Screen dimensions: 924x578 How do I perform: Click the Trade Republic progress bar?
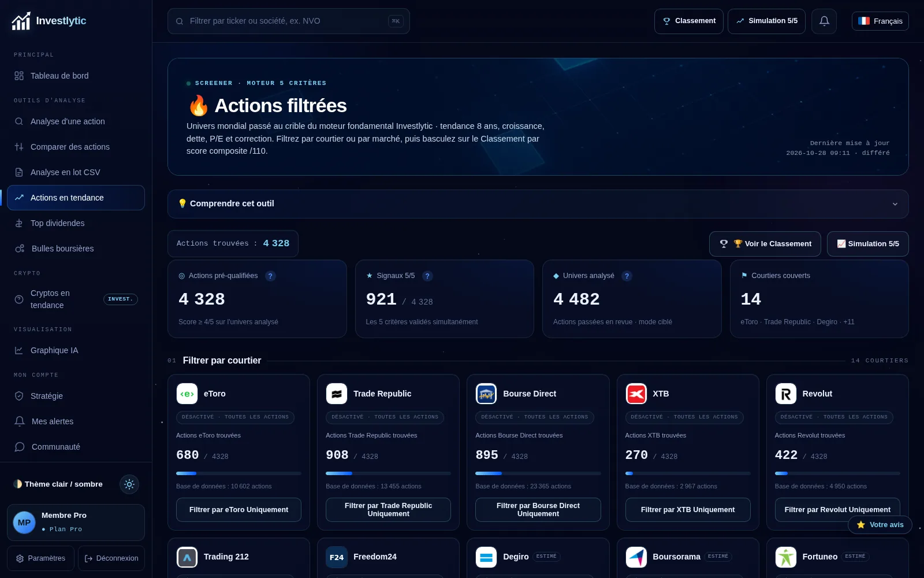click(x=388, y=473)
